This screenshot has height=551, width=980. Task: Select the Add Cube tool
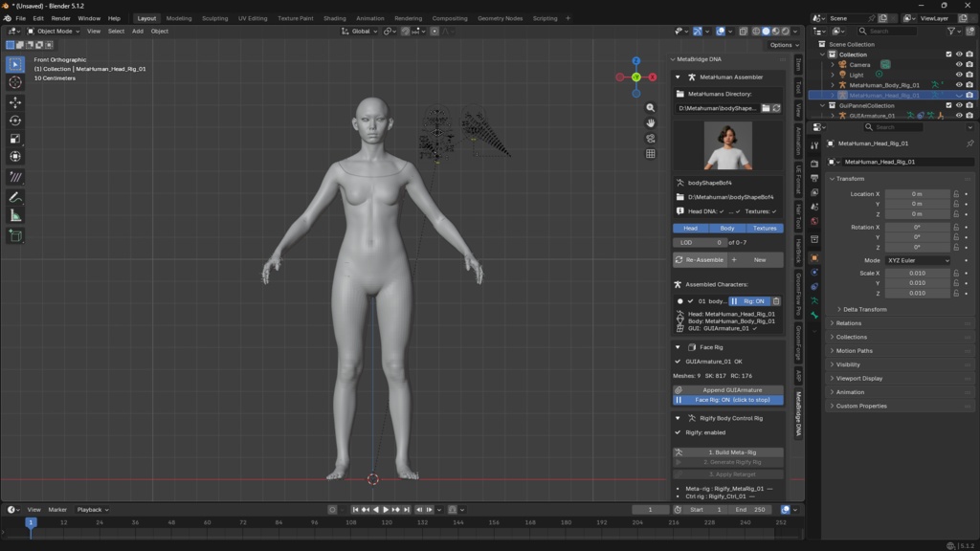pyautogui.click(x=15, y=235)
